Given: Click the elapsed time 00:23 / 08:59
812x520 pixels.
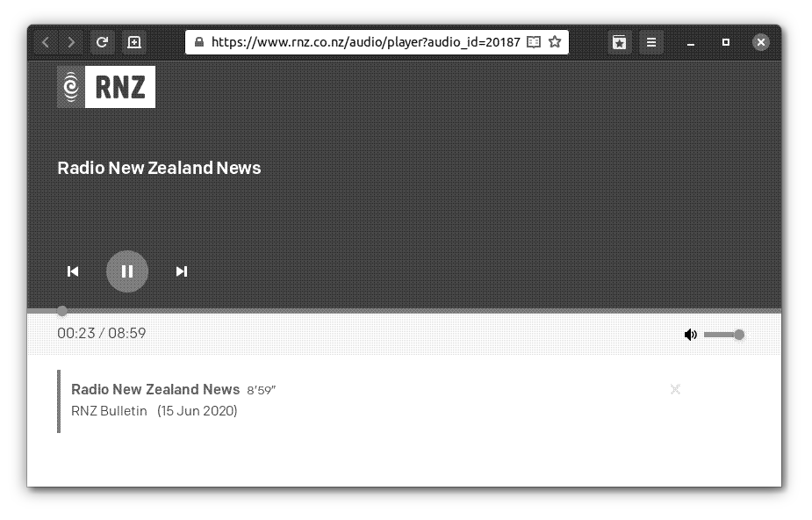Looking at the screenshot, I should coord(102,333).
